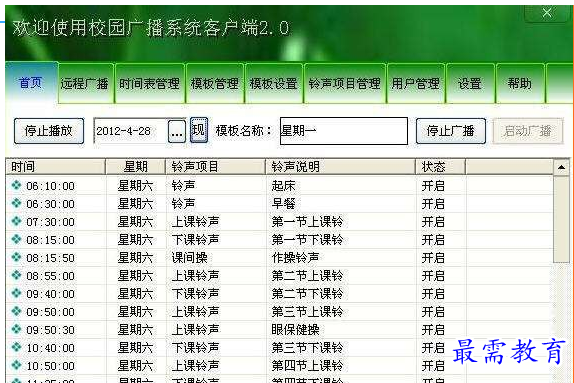Click 铃声 project in the 06:10:00 row
This screenshot has width=574, height=383.
tap(183, 186)
